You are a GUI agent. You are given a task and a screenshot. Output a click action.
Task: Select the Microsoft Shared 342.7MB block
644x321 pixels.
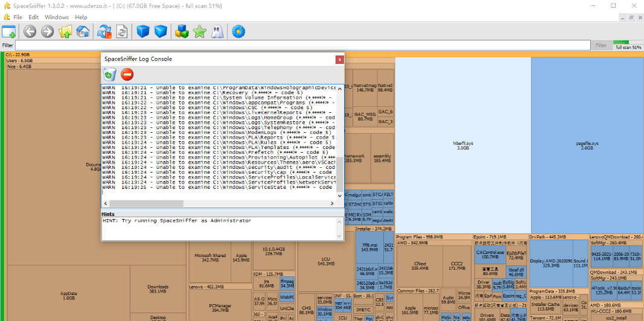[x=210, y=258]
